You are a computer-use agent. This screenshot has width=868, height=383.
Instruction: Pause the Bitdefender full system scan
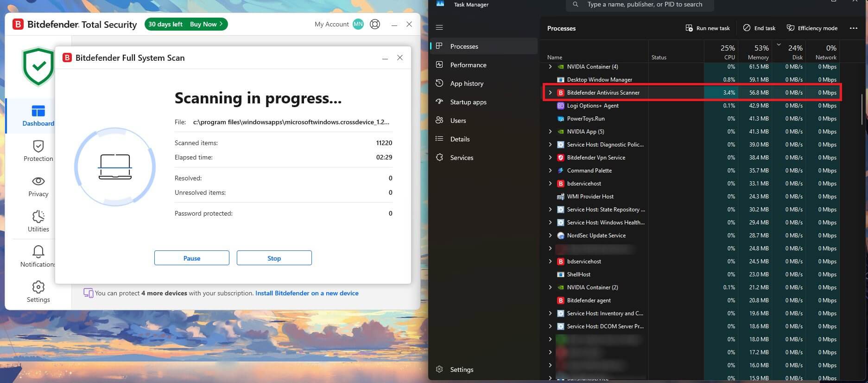[x=192, y=258]
